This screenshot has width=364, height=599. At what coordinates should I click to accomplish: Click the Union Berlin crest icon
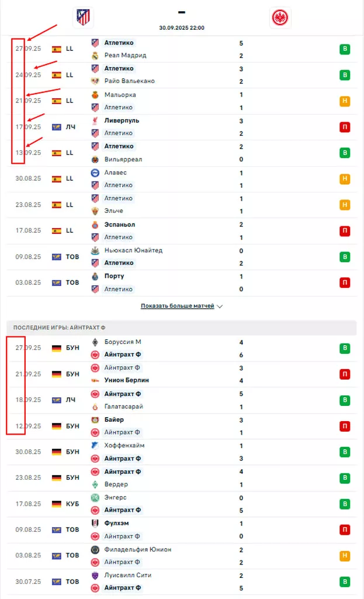coord(95,381)
